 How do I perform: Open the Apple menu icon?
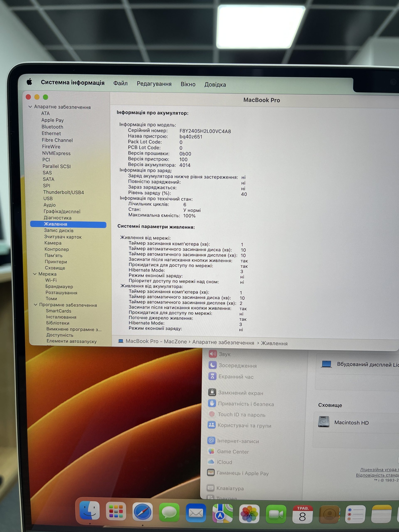(x=29, y=82)
